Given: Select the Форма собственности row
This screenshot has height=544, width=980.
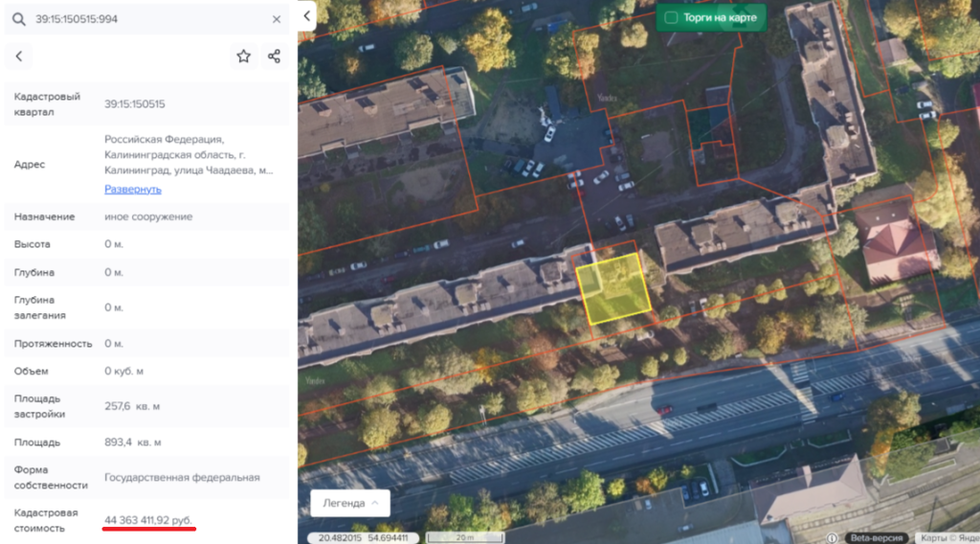Looking at the screenshot, I should click(x=146, y=477).
